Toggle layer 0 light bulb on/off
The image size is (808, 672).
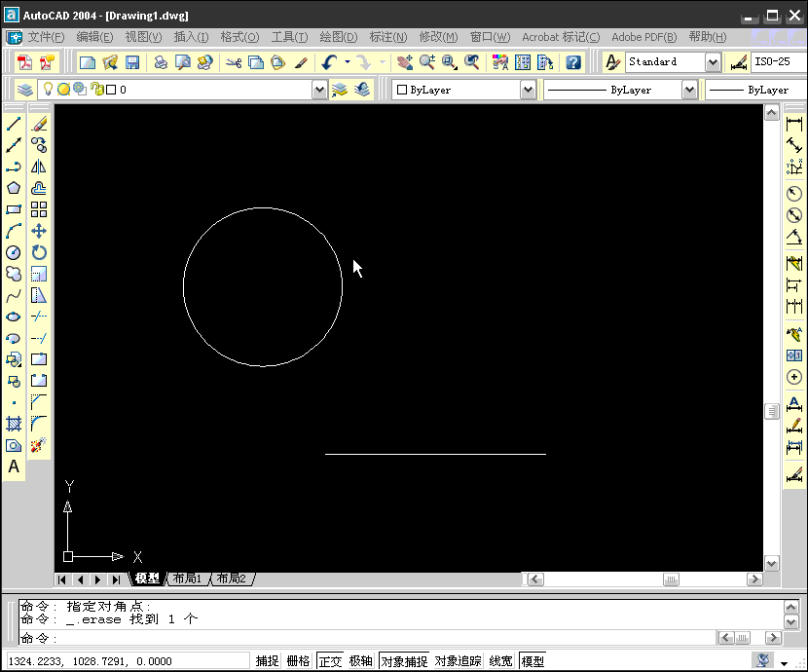[x=48, y=90]
